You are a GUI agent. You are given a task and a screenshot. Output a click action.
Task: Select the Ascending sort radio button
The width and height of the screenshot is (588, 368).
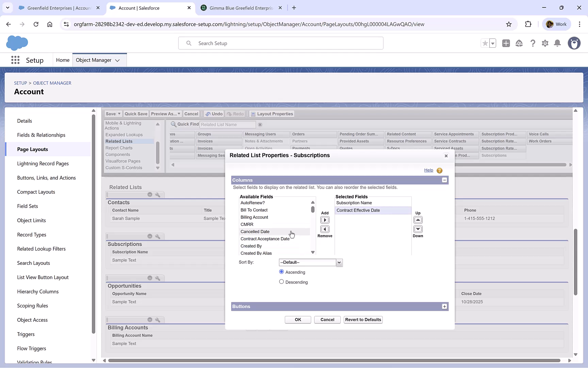tap(281, 272)
